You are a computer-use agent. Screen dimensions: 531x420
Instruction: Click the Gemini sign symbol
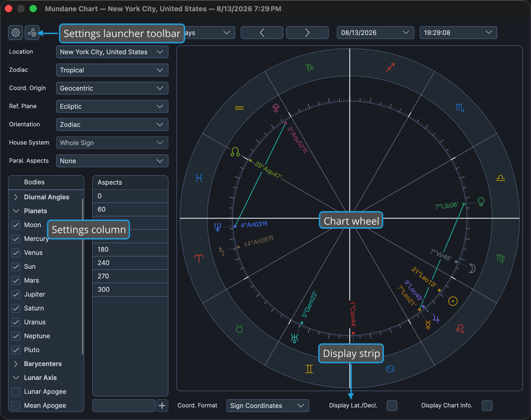tap(309, 369)
